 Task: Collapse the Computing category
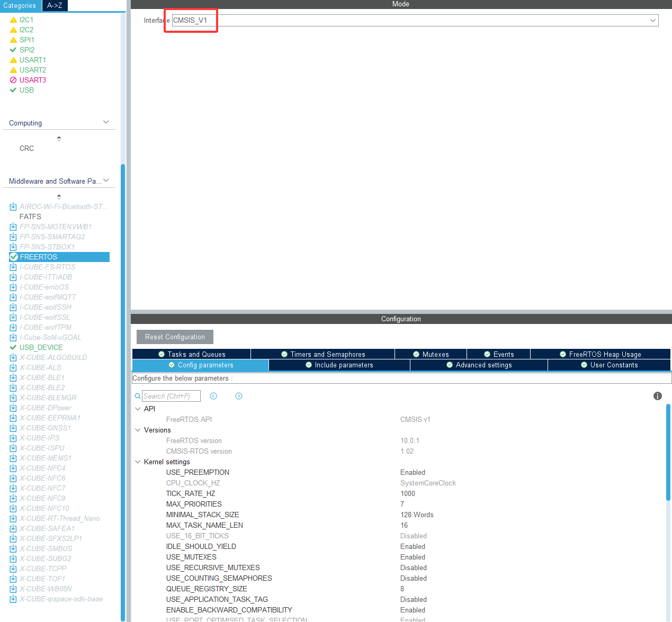(x=106, y=122)
